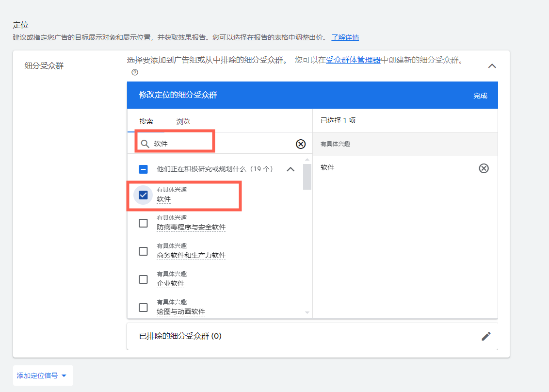This screenshot has height=392, width=549.
Task: Click the 企业软件 label
Action: pyautogui.click(x=171, y=283)
